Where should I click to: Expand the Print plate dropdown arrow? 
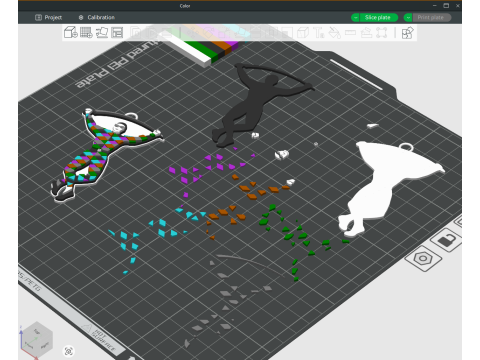point(408,17)
